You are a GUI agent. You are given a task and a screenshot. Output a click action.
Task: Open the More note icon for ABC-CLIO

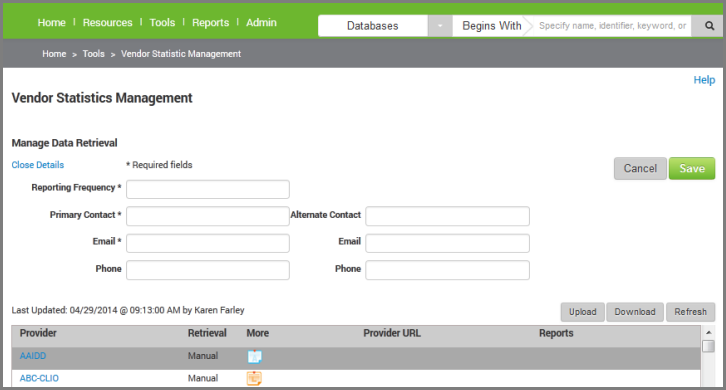254,378
